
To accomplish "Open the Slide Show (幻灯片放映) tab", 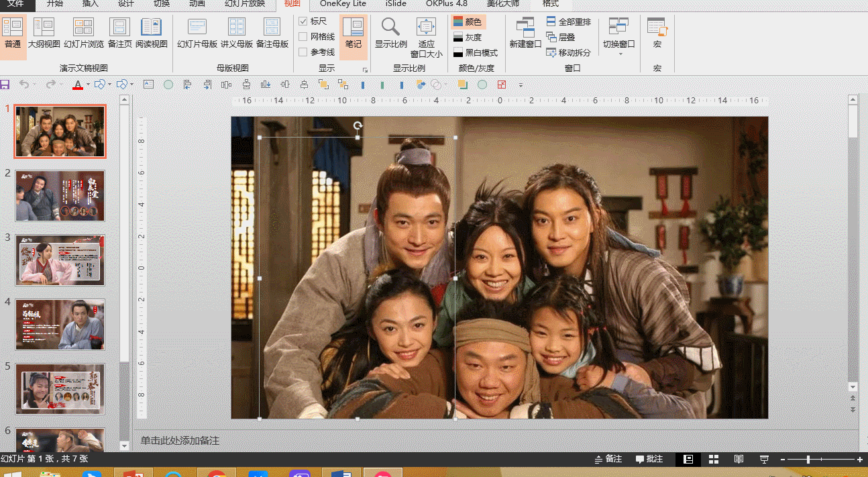I will (245, 3).
